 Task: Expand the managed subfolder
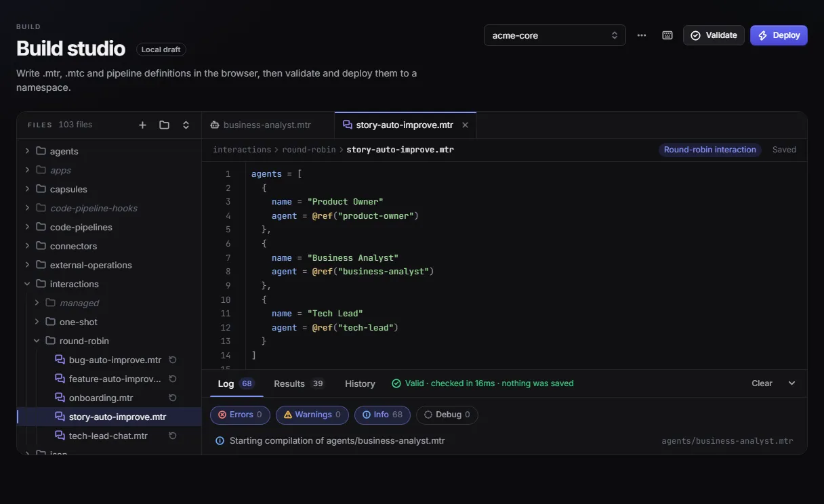(x=37, y=303)
